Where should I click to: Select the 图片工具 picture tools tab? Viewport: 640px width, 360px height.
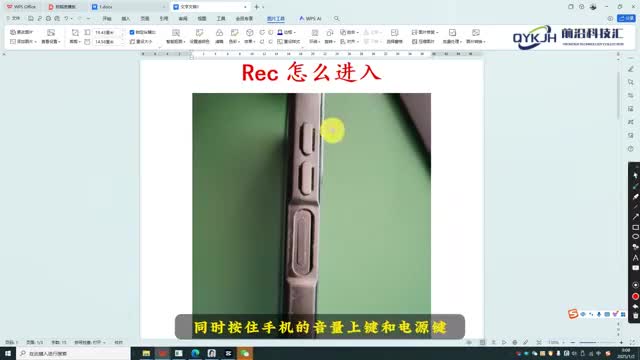tap(276, 19)
